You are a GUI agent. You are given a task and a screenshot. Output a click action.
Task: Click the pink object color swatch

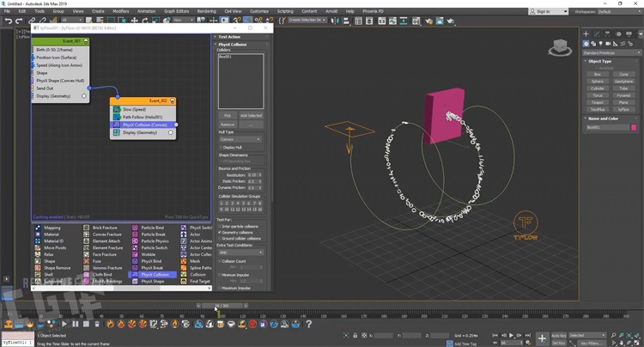click(x=634, y=127)
